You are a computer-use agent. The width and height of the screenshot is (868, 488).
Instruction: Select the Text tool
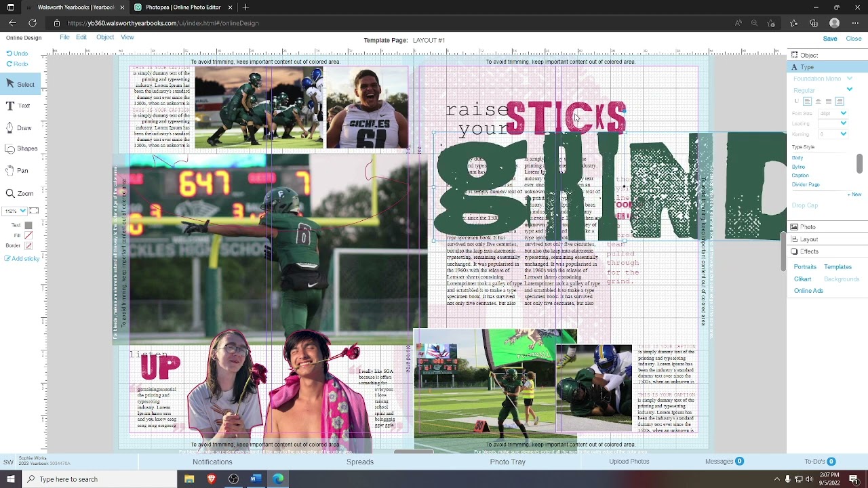point(18,106)
